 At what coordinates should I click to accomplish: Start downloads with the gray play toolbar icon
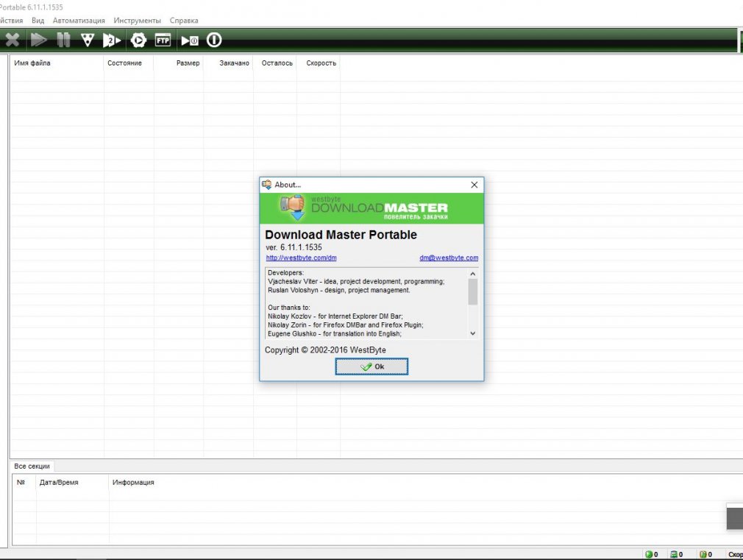coord(38,40)
